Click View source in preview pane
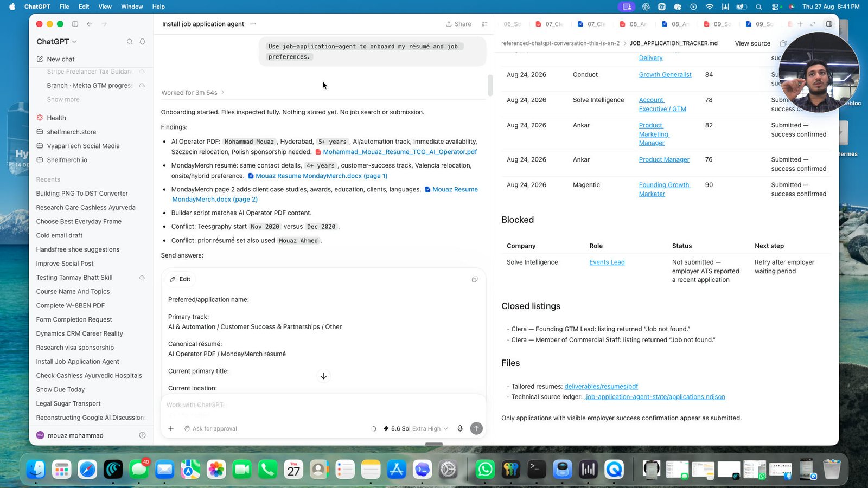Viewport: 868px width, 488px height. coord(752,43)
